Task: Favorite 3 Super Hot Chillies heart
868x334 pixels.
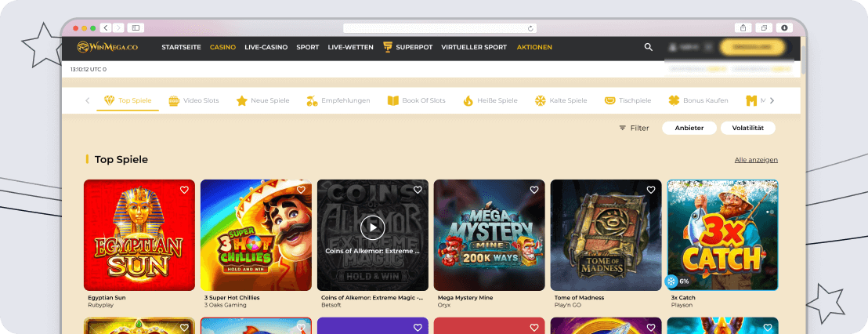Action: 301,190
